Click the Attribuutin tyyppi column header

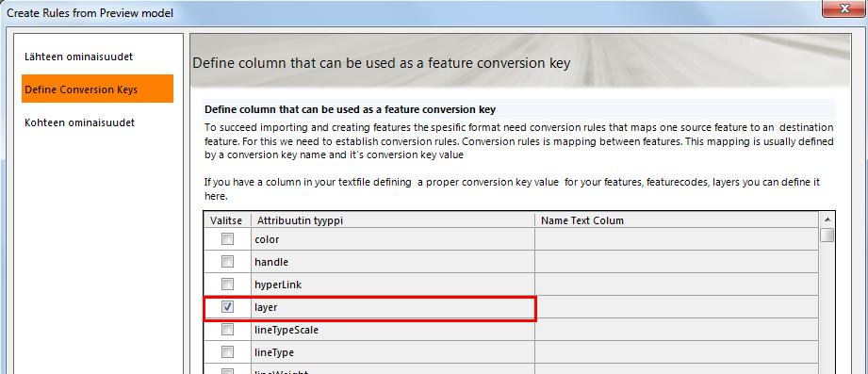point(392,220)
